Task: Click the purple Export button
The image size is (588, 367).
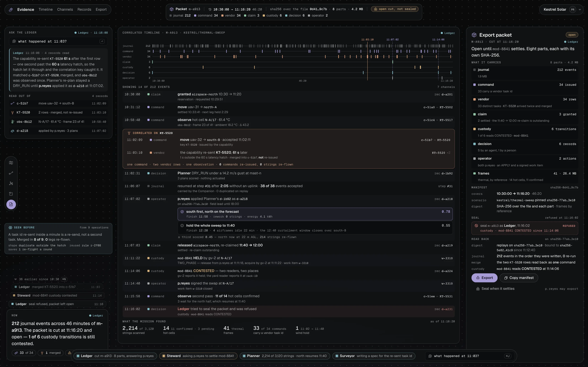Action: tap(484, 278)
